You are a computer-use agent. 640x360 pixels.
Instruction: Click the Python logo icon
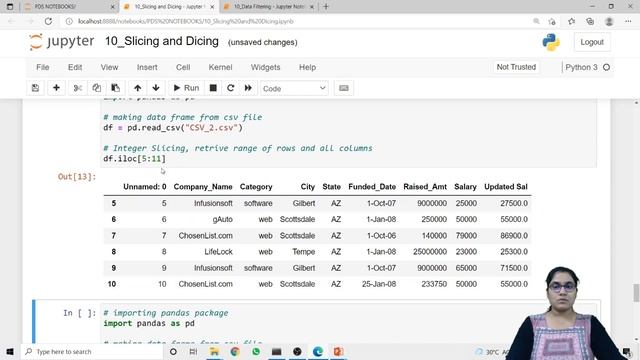pos(551,42)
